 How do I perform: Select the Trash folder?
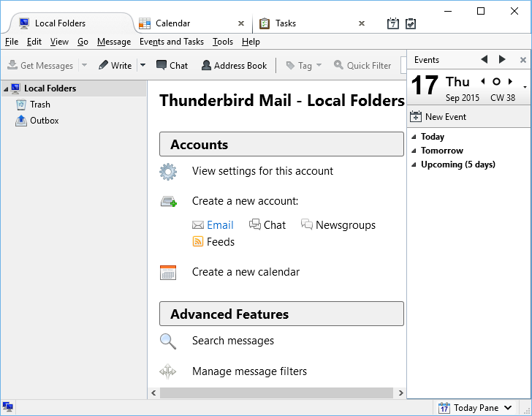click(x=39, y=105)
